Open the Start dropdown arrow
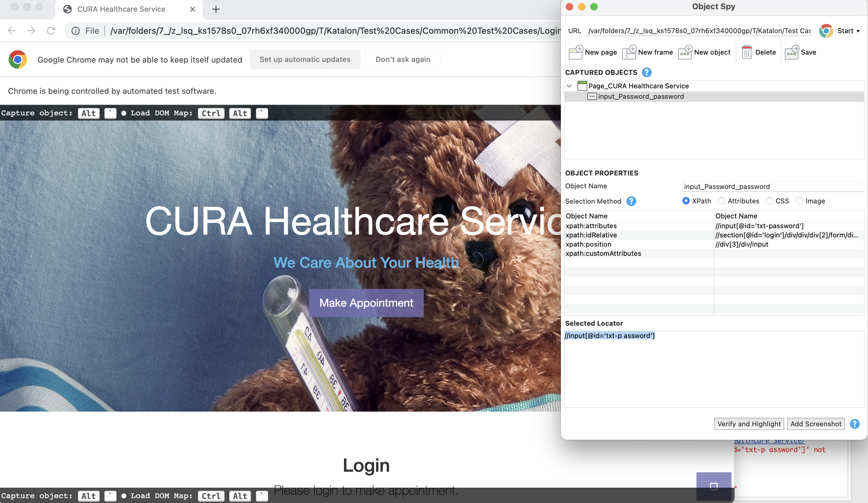 (858, 31)
